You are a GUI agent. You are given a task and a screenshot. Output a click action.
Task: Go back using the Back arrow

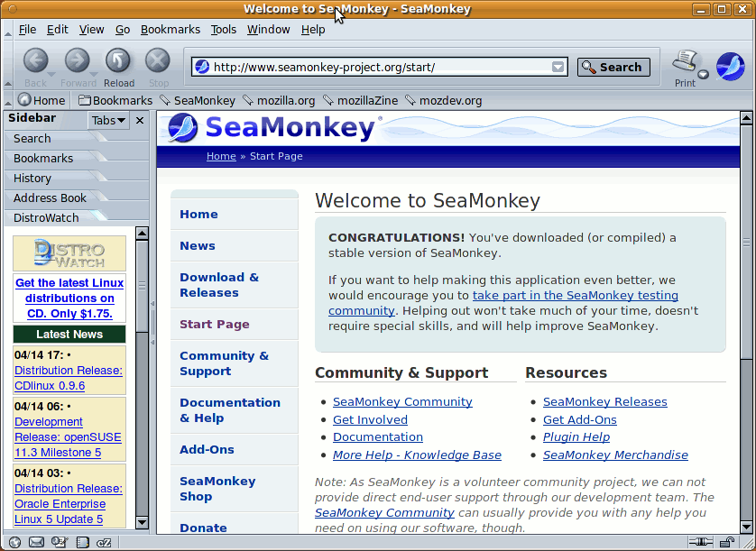pos(35,62)
